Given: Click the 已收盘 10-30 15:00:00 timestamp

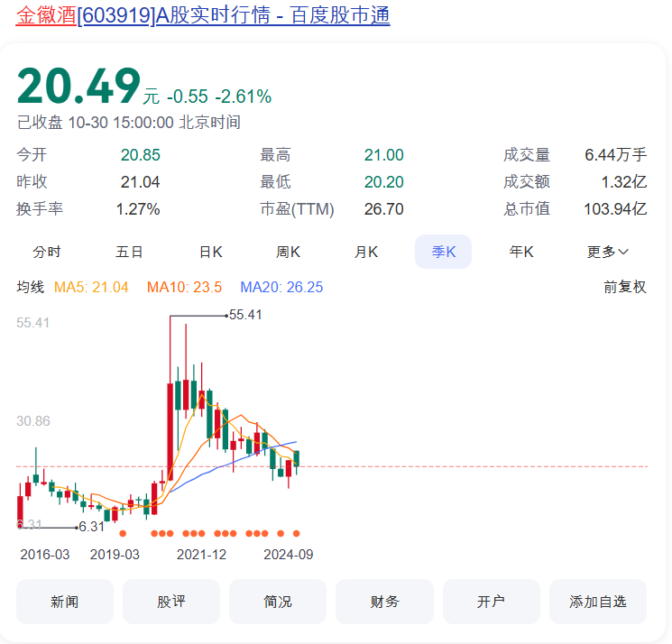Looking at the screenshot, I should [129, 123].
